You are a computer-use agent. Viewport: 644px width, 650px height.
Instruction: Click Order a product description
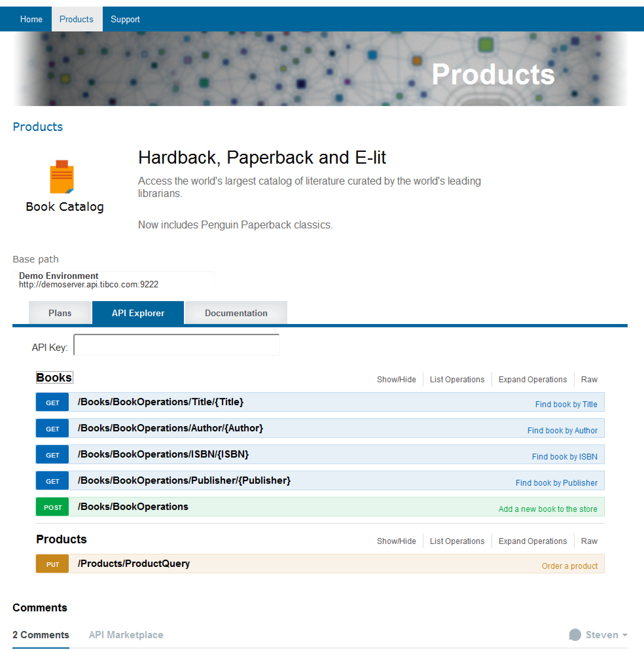click(x=569, y=566)
